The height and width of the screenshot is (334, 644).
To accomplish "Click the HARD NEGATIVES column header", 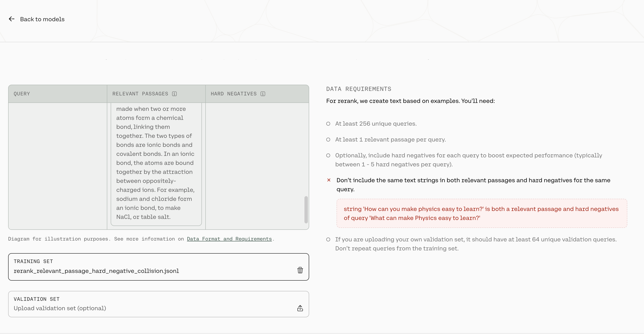I will (234, 94).
